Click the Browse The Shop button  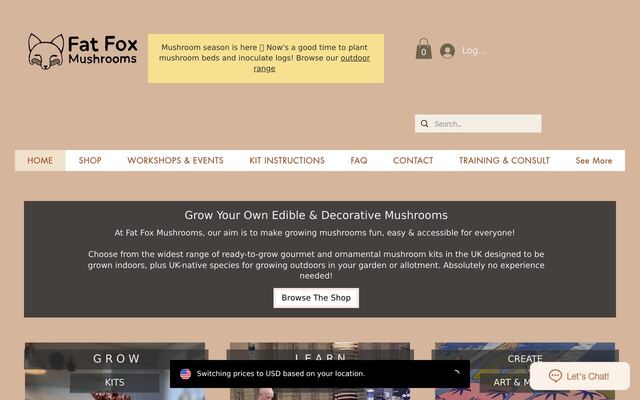316,298
